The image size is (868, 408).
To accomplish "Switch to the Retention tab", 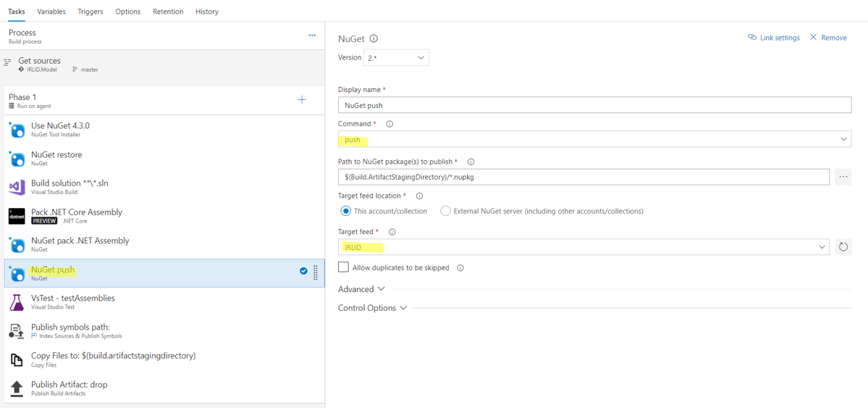I will [x=168, y=11].
